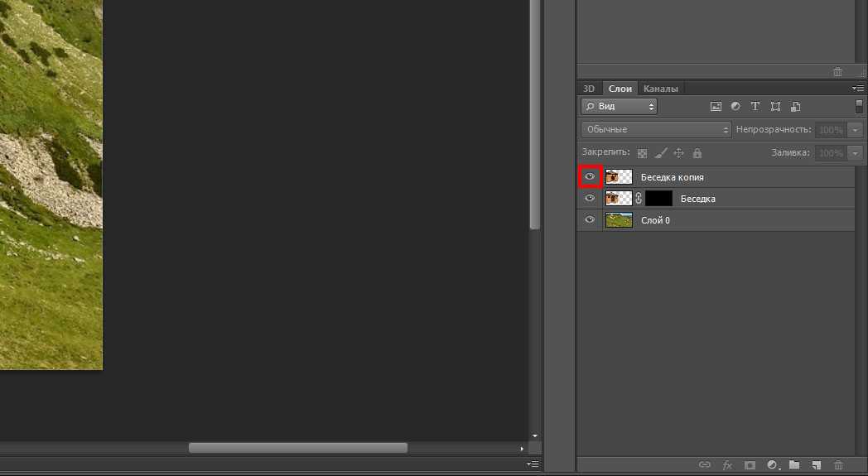Open the Вид filter type dropdown

tap(619, 106)
